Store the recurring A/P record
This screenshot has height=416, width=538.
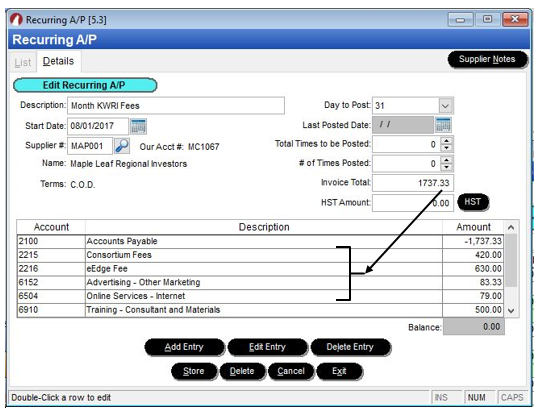[194, 371]
